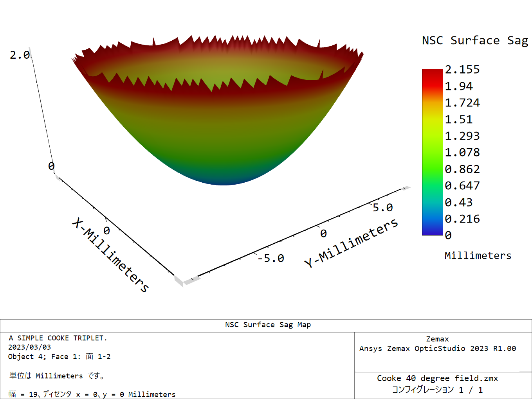Select the "コンフィグレーション 1 / 1" text
Viewport: 532px width, 399px height.
437,390
